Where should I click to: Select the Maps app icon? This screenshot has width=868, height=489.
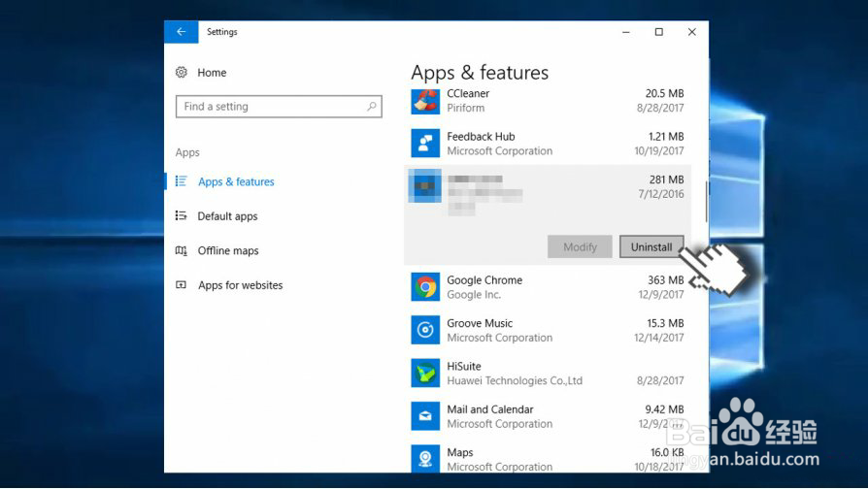[x=425, y=459]
